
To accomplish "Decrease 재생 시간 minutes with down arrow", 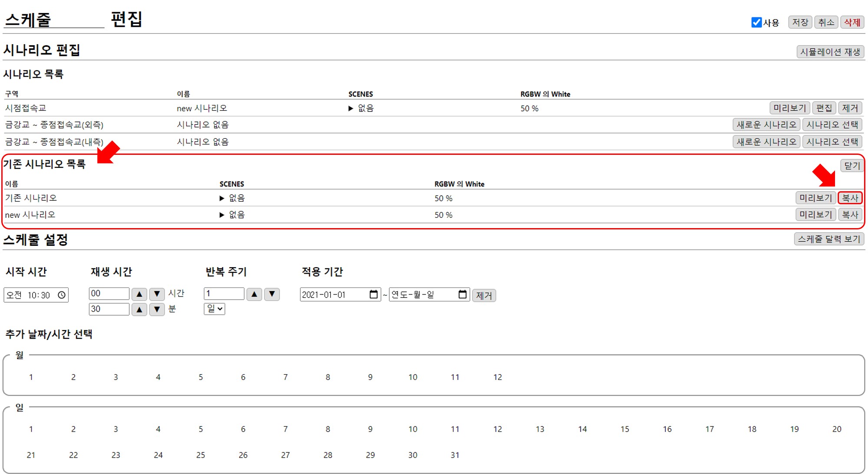I will point(157,309).
